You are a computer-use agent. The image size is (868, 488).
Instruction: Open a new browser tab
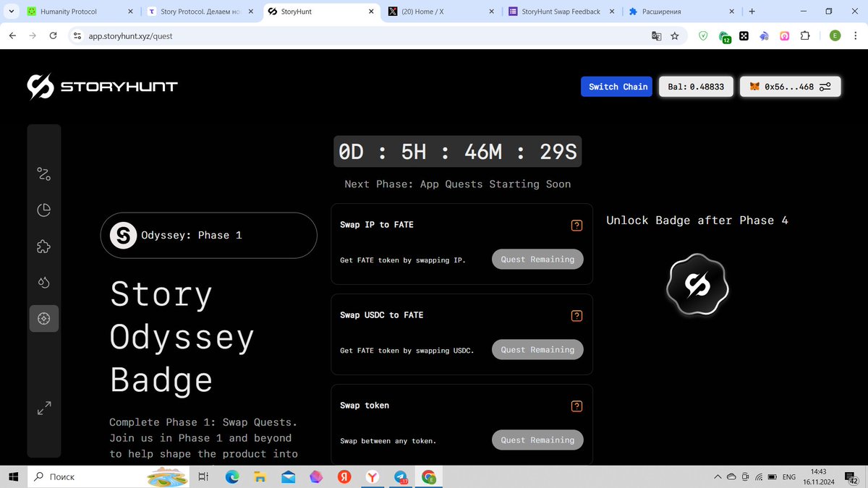click(x=752, y=12)
